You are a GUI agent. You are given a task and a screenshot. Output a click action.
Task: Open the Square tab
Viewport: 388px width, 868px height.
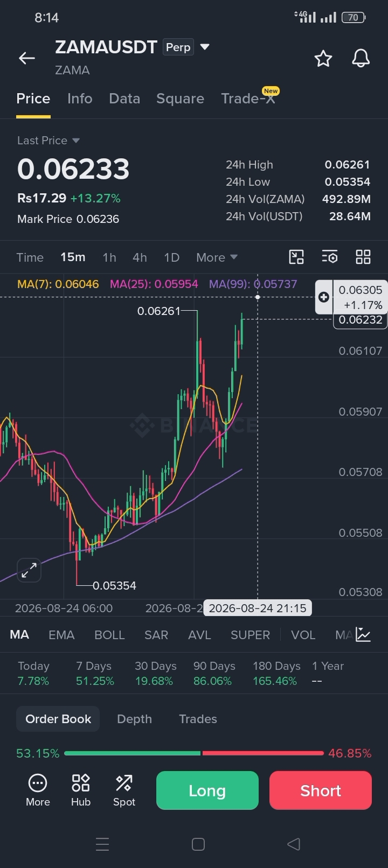coord(180,99)
